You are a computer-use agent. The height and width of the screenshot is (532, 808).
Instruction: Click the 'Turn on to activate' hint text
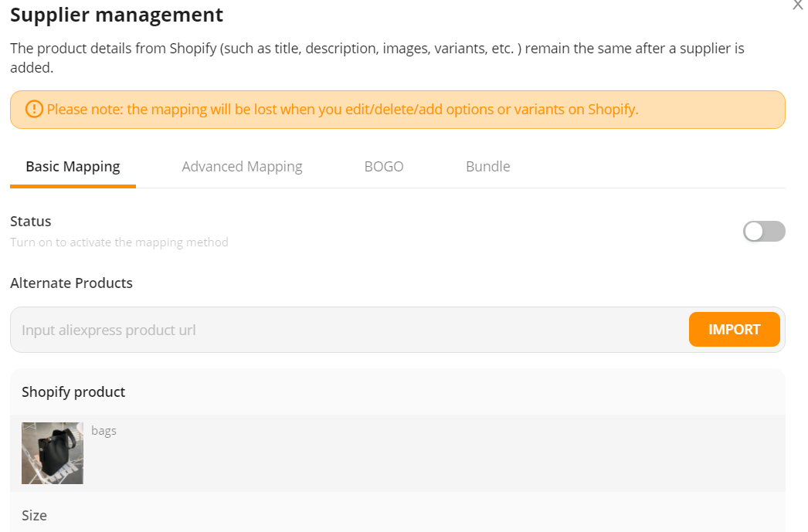point(119,242)
